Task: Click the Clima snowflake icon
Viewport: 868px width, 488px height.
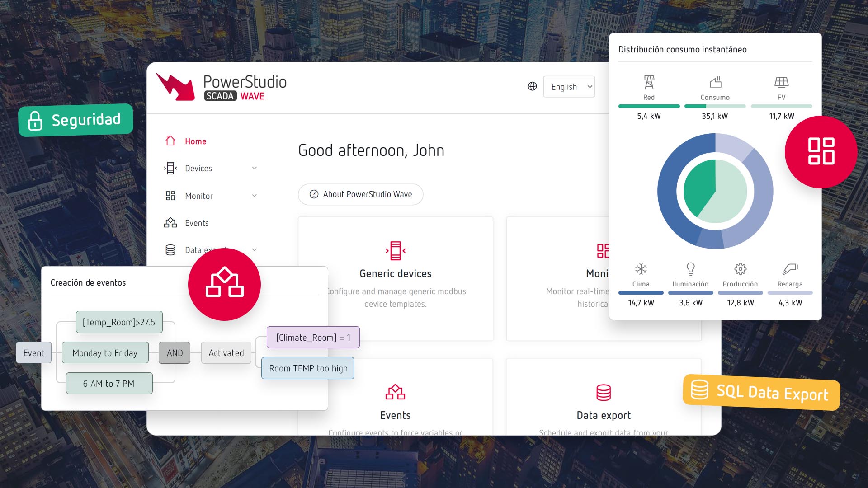Action: tap(641, 269)
